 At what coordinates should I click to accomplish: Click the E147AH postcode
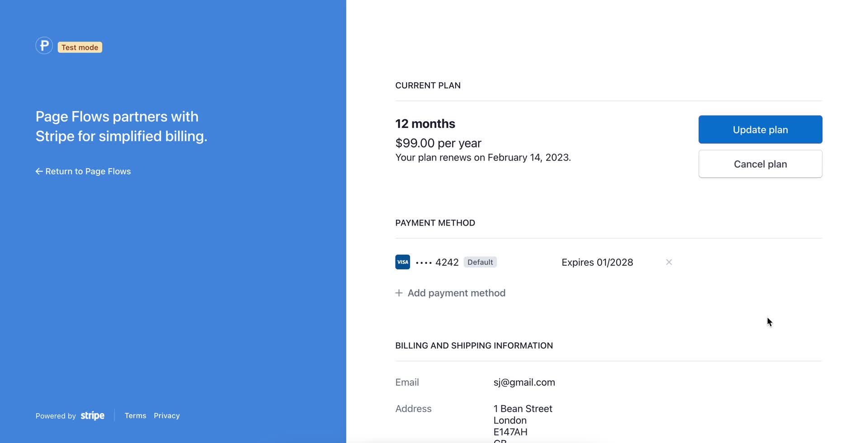[x=510, y=432]
